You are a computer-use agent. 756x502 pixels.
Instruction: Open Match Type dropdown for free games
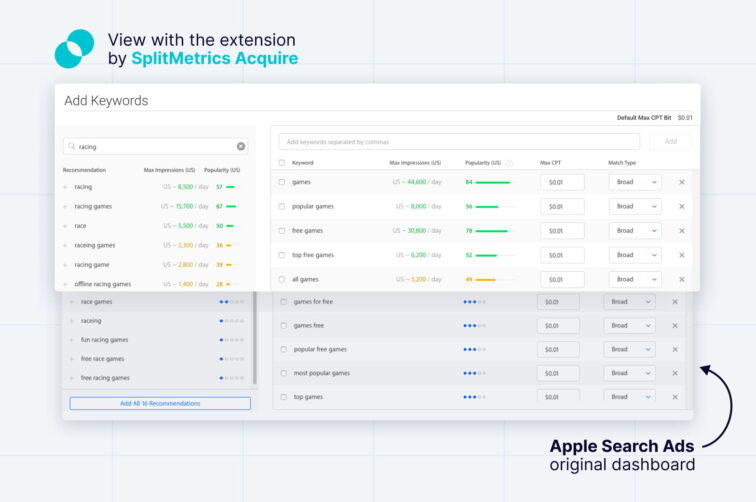pos(635,231)
